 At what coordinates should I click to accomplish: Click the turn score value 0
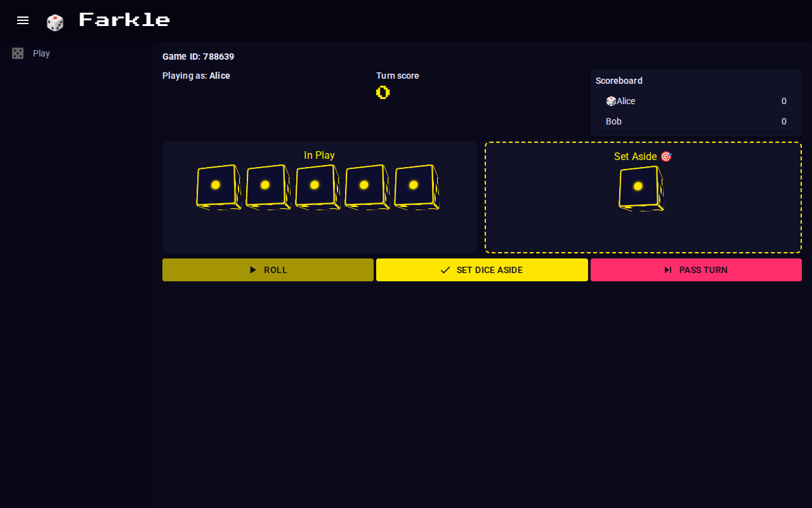[x=383, y=93]
